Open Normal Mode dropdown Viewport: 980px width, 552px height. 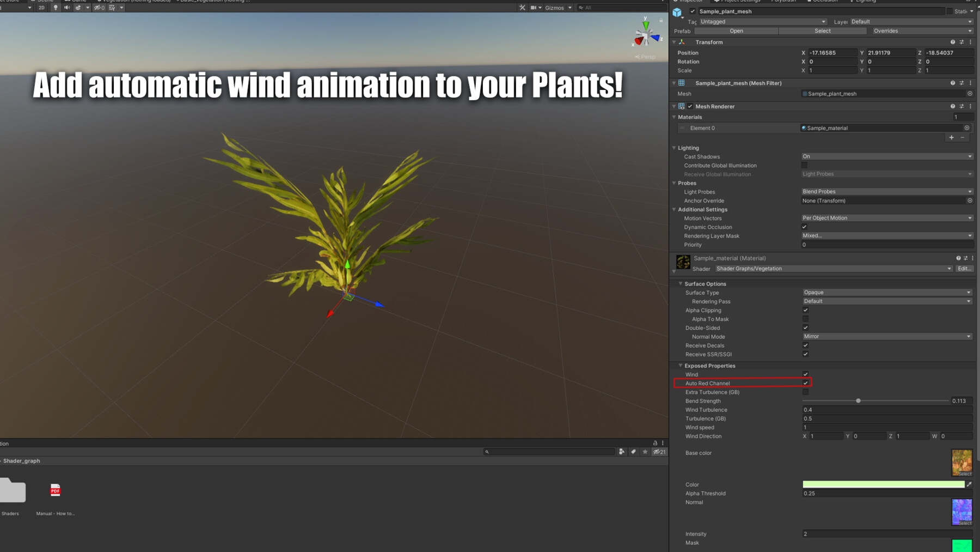(x=887, y=337)
